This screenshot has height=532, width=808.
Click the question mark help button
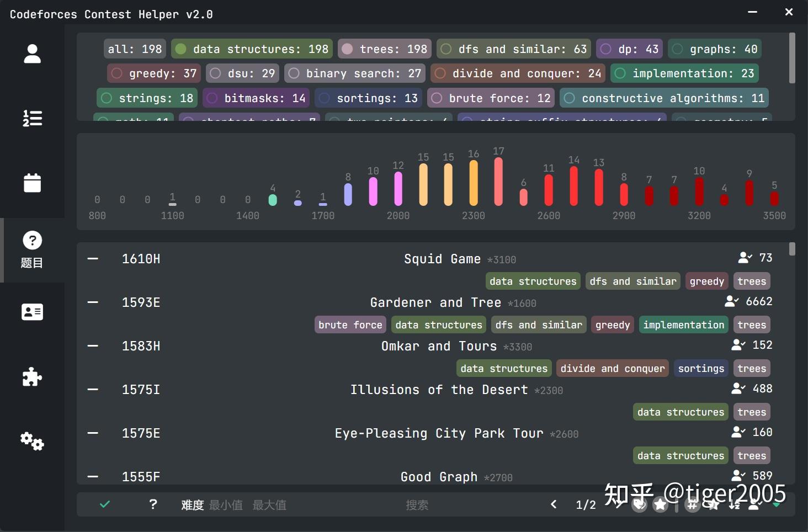pyautogui.click(x=153, y=504)
